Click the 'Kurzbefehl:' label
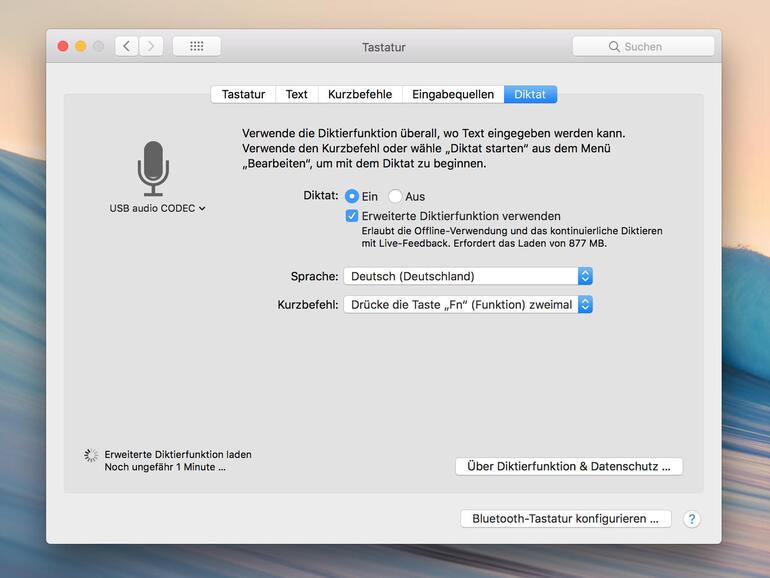The image size is (770, 578). (308, 305)
